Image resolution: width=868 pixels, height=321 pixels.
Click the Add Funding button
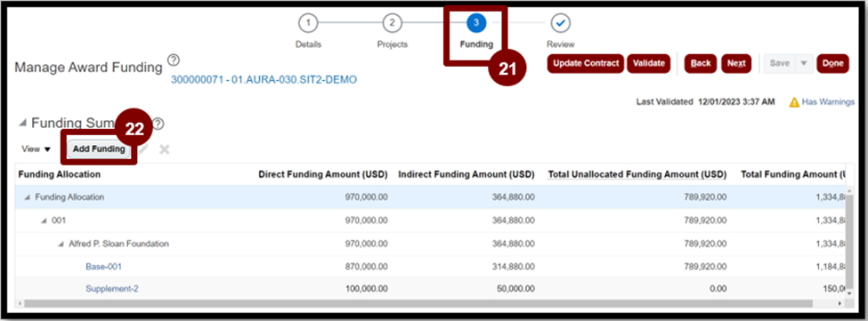coord(99,149)
